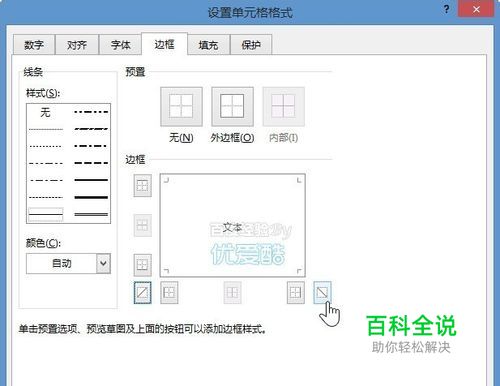This screenshot has width=500, height=386.
Task: Choose the fine dotted hairline style
Action: click(46, 129)
